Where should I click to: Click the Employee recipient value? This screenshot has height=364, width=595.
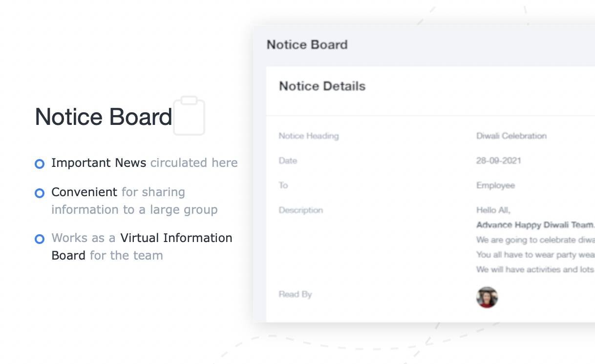(495, 185)
